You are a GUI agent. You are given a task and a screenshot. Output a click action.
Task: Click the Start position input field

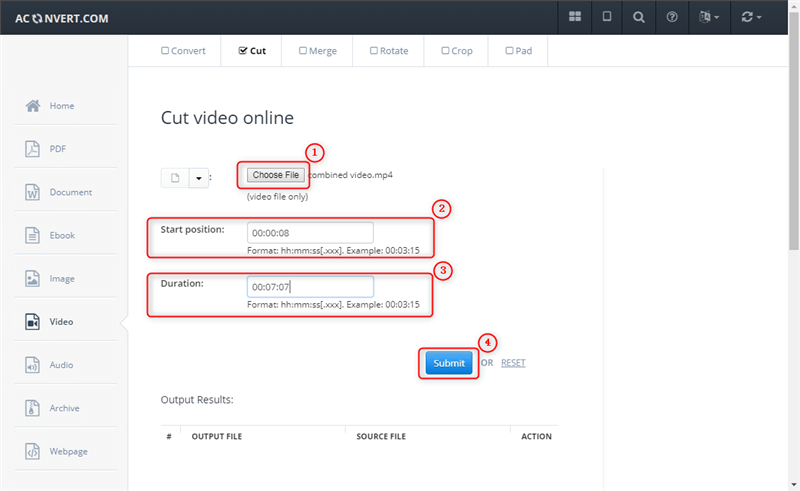(x=310, y=233)
